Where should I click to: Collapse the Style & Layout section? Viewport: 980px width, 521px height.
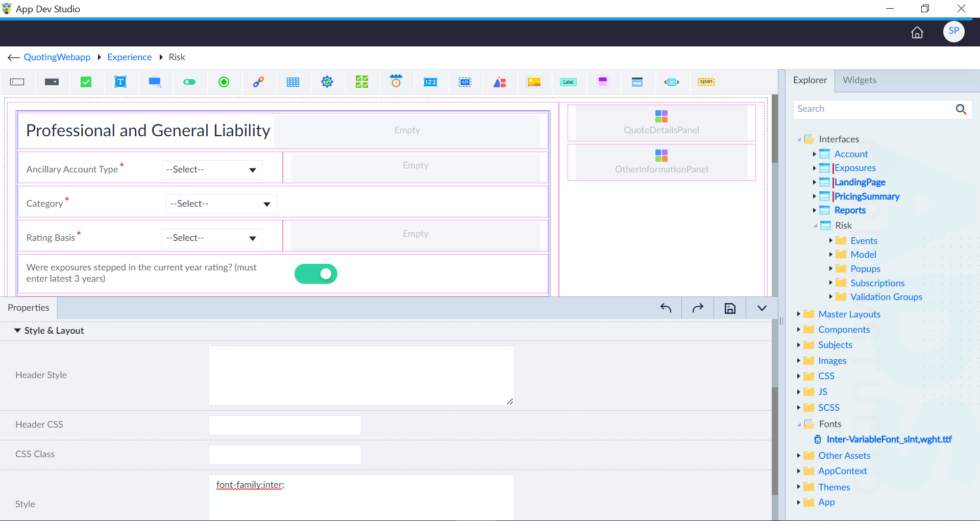[17, 331]
